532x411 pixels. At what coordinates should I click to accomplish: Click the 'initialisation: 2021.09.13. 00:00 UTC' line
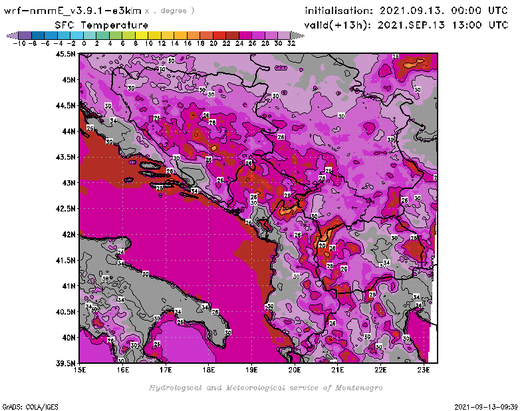tap(406, 11)
